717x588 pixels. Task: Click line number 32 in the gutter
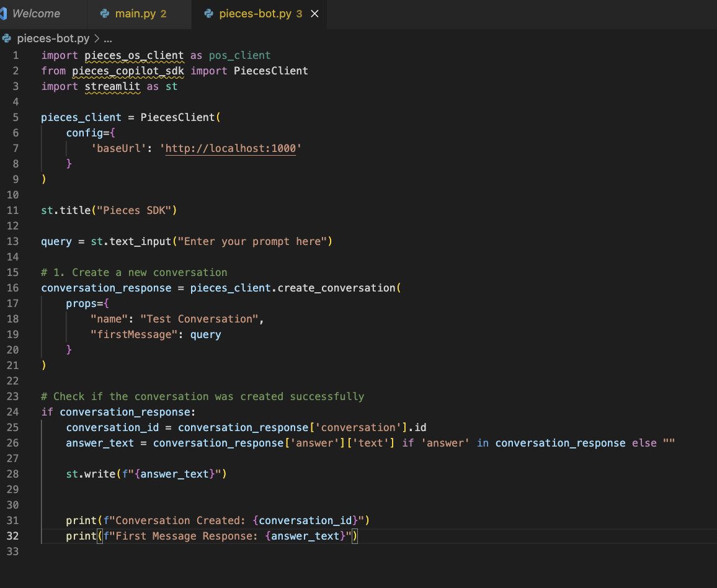click(x=13, y=536)
